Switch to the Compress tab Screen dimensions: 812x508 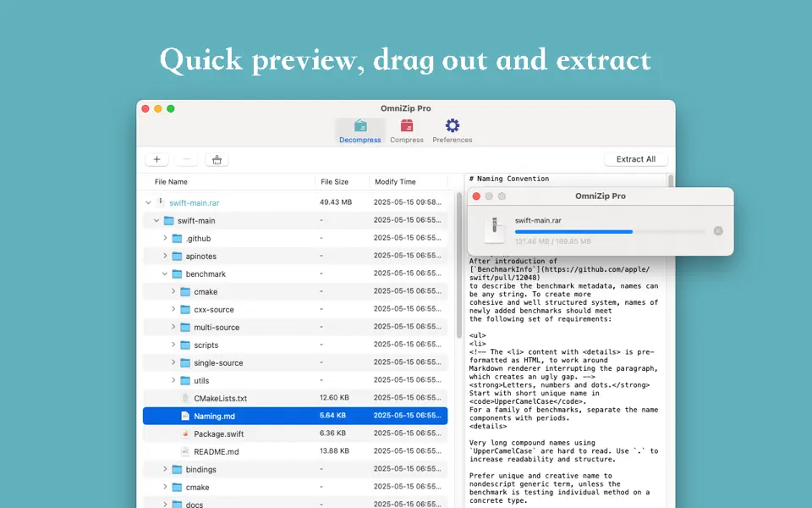[407, 129]
